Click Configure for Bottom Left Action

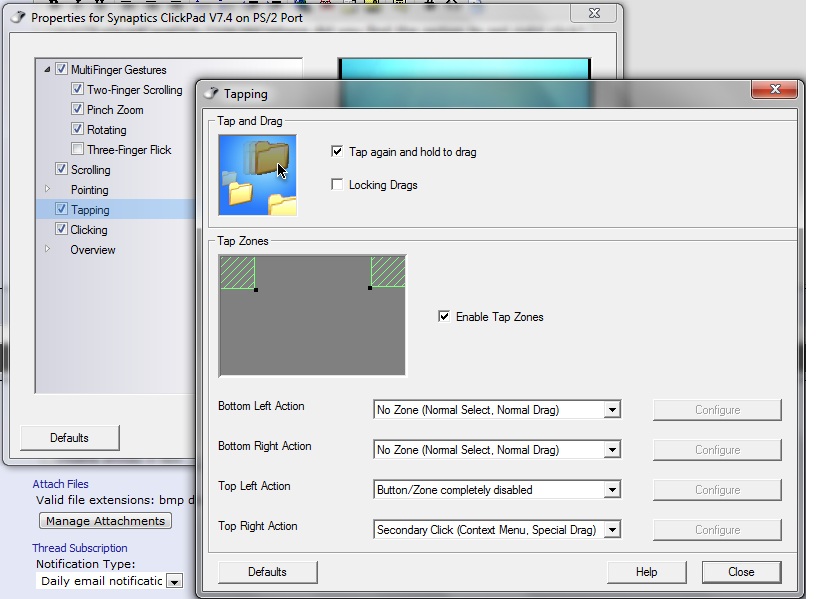[x=717, y=410]
